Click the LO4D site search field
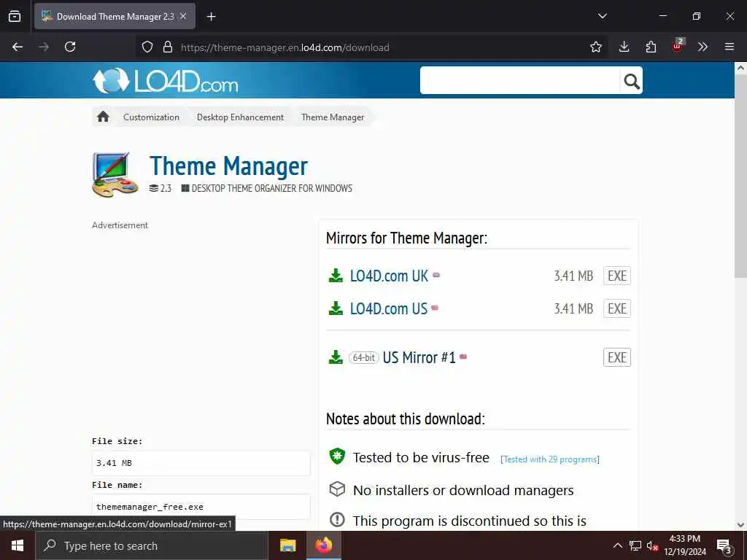747x560 pixels. pos(519,80)
